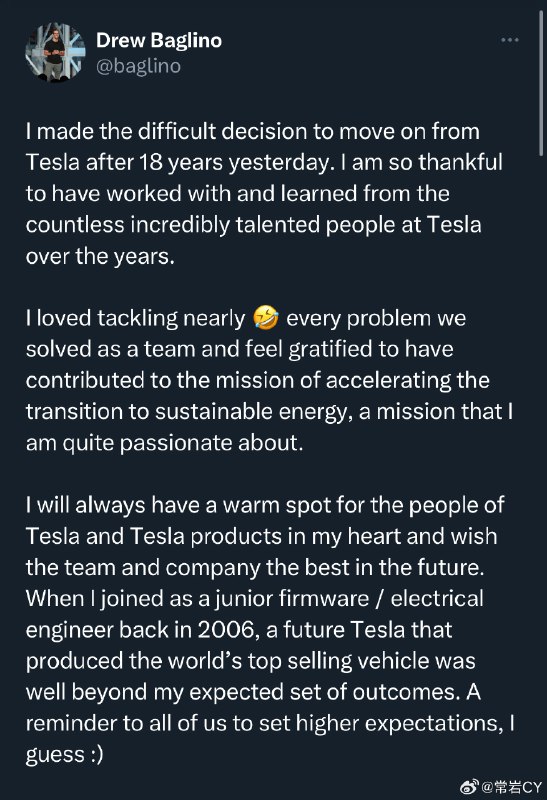This screenshot has height=800, width=547.
Task: Click the phrase "junior firmware / electrical"
Action: point(348,598)
